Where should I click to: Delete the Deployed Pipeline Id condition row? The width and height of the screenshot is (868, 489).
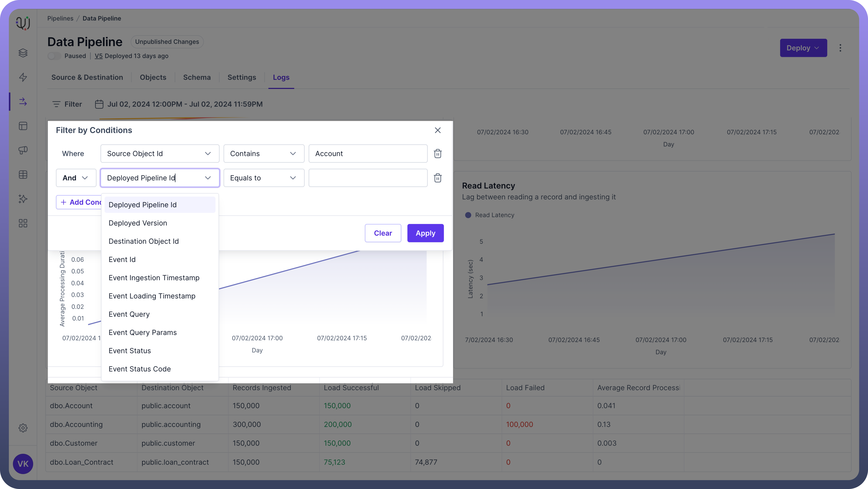pyautogui.click(x=438, y=178)
